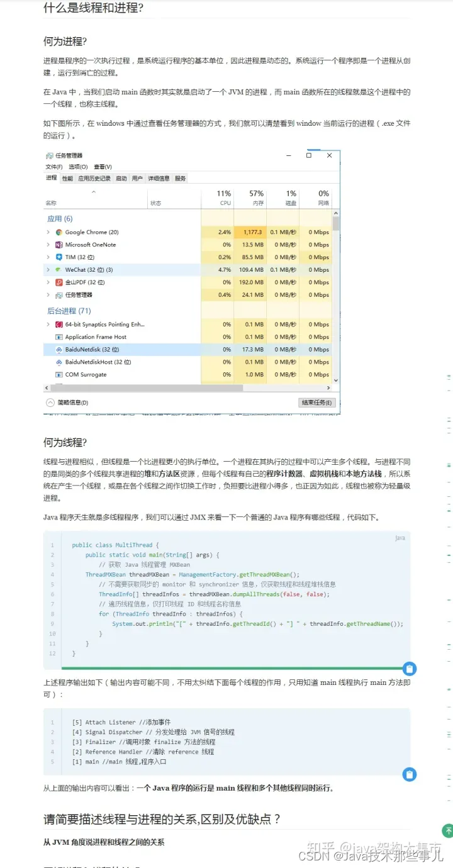Click the Microsoft OneNote app icon
The height and width of the screenshot is (868, 453).
[59, 245]
